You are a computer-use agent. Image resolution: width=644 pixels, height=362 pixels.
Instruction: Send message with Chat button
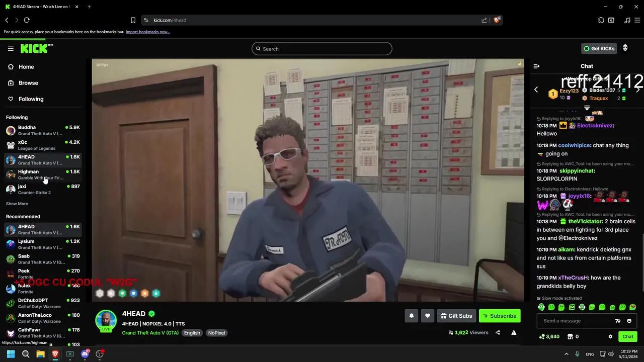point(628,336)
